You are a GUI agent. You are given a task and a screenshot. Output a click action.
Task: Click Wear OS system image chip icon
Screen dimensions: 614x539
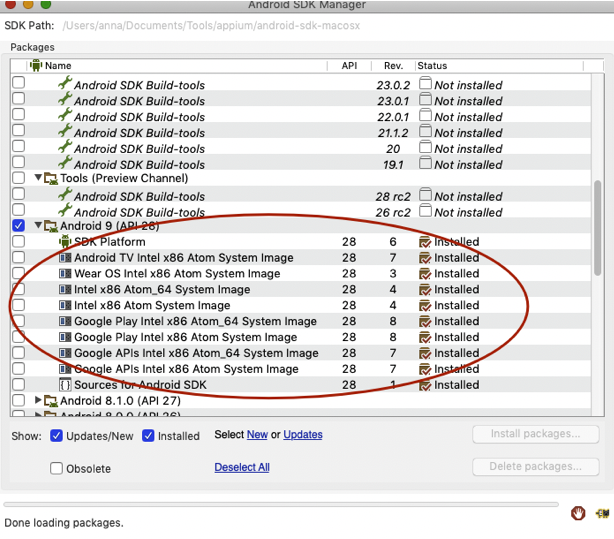click(65, 273)
